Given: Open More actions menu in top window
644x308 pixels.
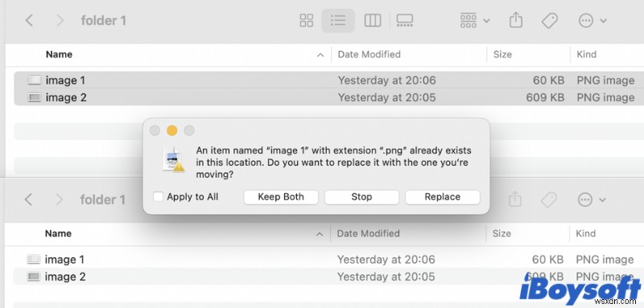Looking at the screenshot, I should [592, 20].
